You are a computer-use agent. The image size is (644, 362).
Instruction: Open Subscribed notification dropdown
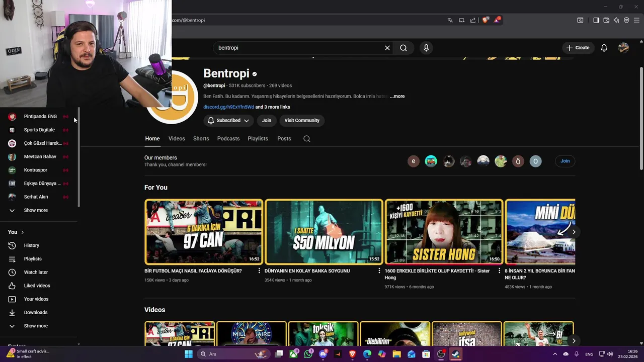[x=228, y=121]
